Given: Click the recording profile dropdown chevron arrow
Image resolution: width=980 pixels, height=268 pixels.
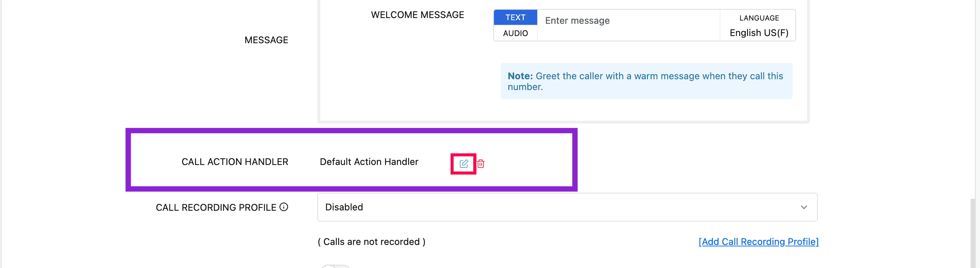Looking at the screenshot, I should tap(803, 207).
